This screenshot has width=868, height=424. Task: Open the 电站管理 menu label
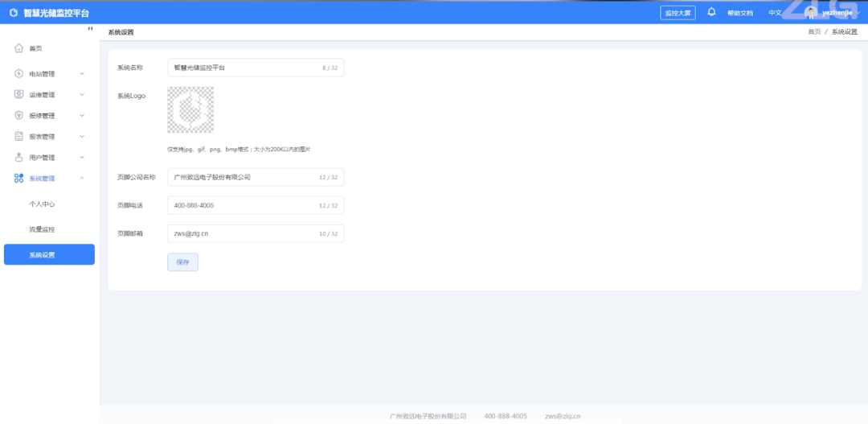pyautogui.click(x=42, y=74)
